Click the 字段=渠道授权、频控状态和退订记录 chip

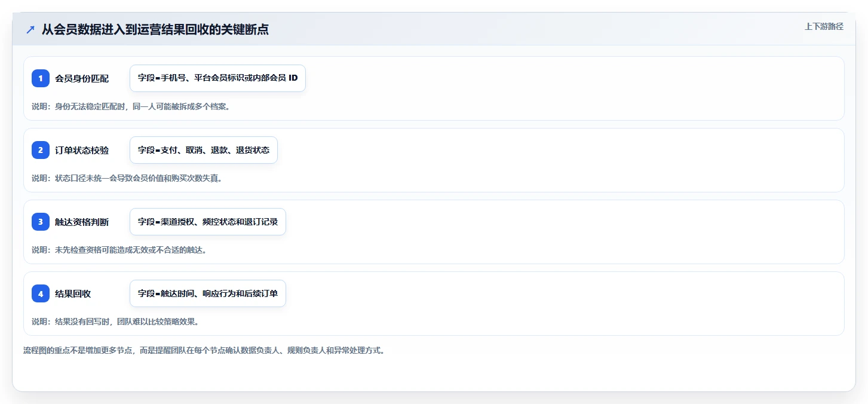(x=208, y=222)
